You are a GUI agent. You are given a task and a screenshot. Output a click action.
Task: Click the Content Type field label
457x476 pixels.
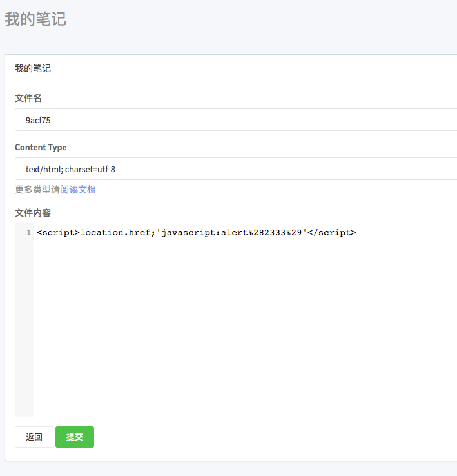(41, 147)
